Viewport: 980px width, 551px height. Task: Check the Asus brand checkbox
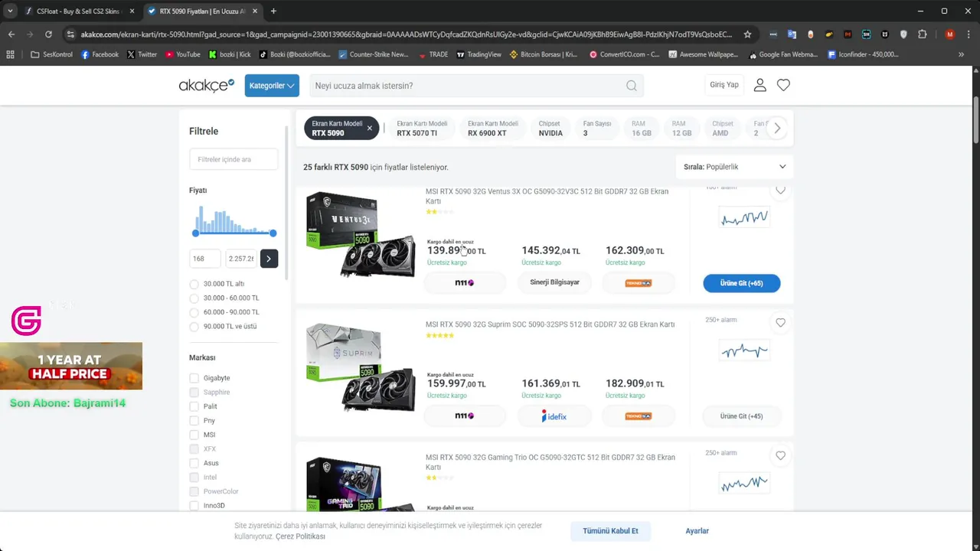point(194,463)
